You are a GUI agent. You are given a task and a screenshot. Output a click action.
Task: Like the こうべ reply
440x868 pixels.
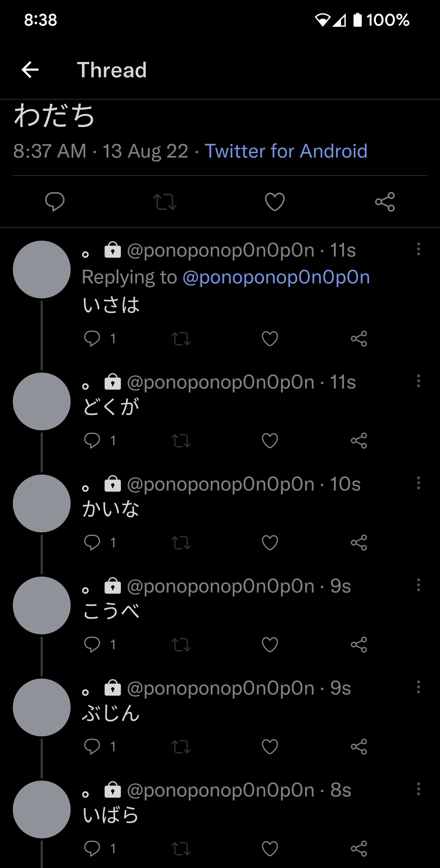(x=270, y=645)
